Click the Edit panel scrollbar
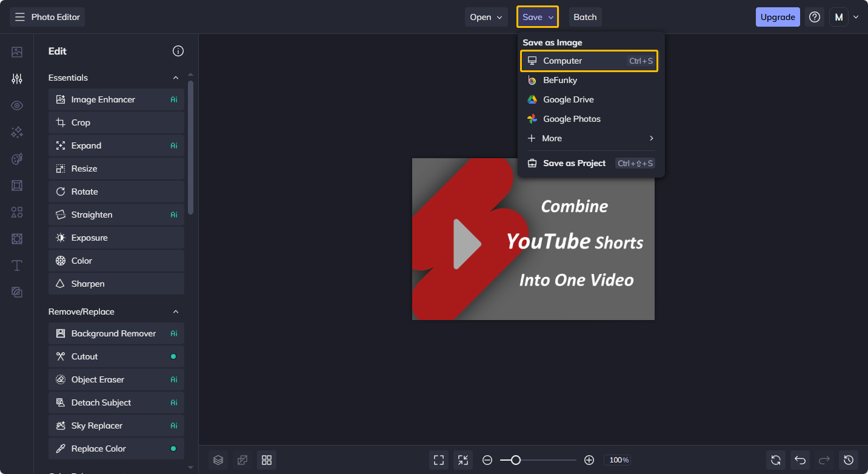This screenshot has width=868, height=474. (191, 147)
